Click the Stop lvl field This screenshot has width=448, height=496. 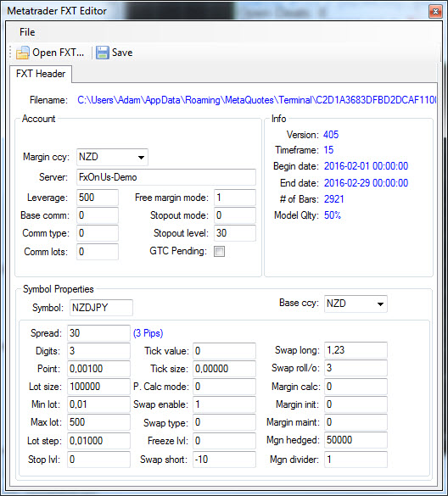pyautogui.click(x=98, y=460)
